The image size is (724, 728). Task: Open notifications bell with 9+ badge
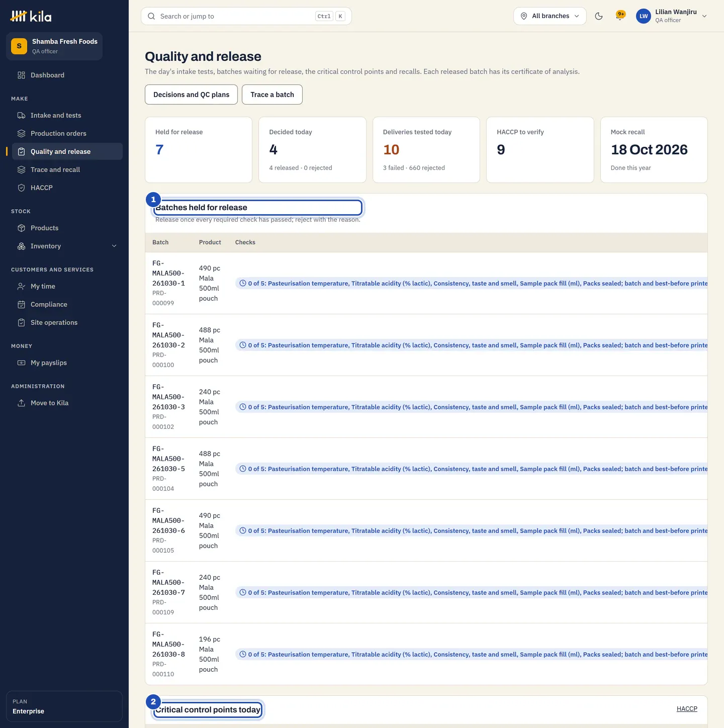tap(620, 16)
